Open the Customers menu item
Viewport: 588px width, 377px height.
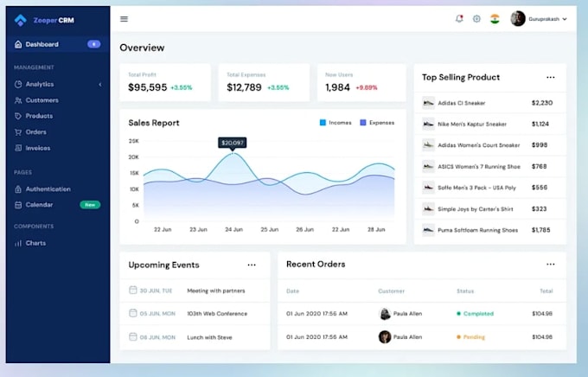pos(58,100)
